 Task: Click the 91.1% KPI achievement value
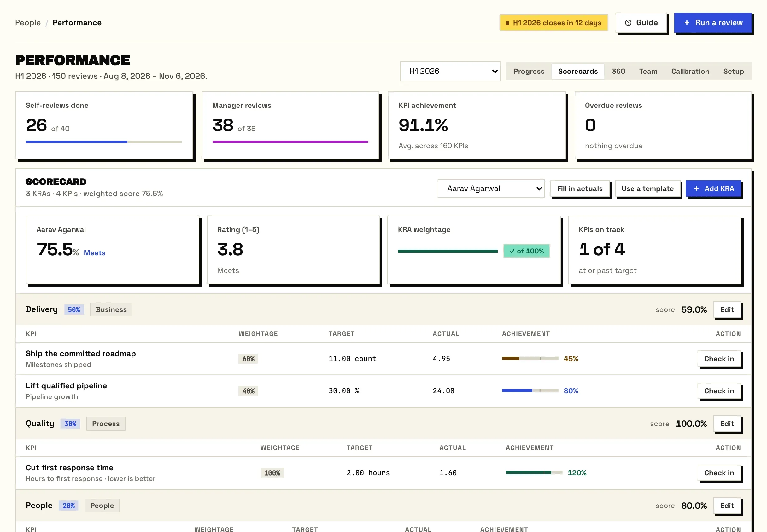423,125
